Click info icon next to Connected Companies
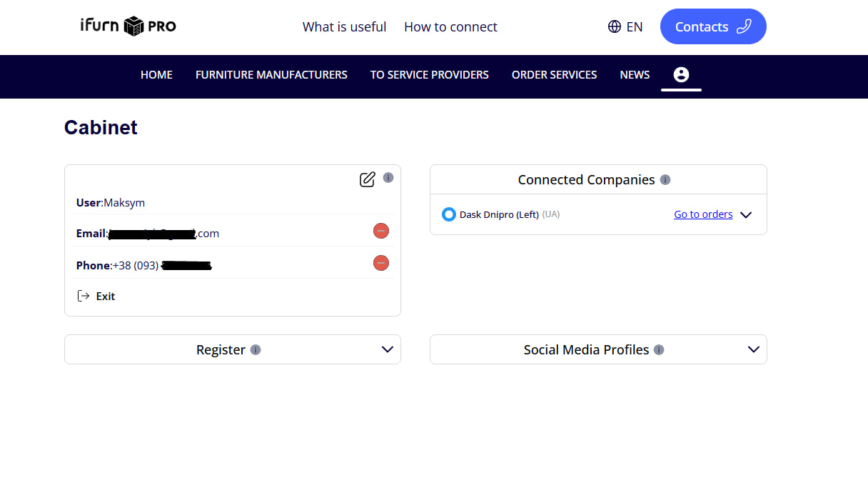The width and height of the screenshot is (868, 478). point(665,180)
